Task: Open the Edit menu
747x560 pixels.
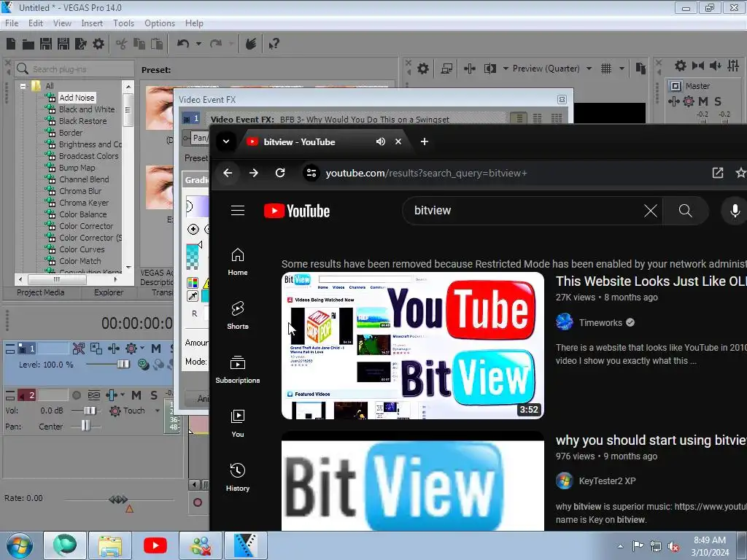Action: pos(36,23)
